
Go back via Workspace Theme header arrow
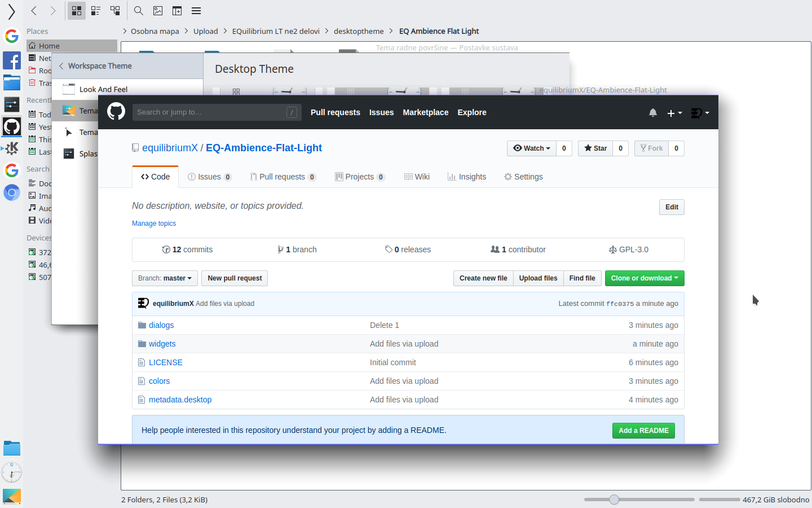coord(61,66)
